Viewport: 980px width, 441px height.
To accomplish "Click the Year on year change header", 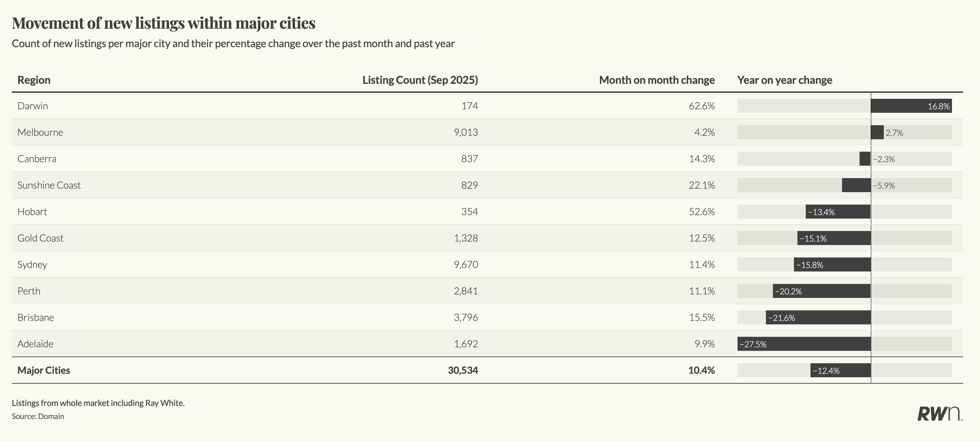I will [x=784, y=80].
